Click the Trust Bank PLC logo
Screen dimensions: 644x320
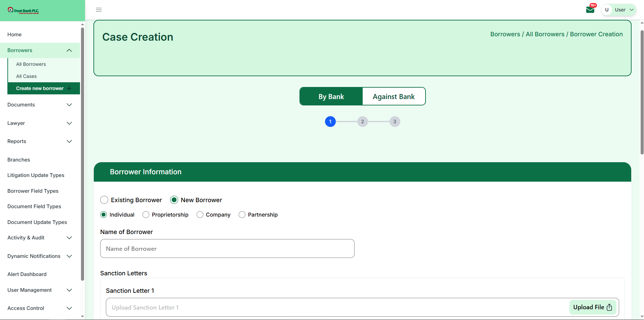click(x=24, y=10)
